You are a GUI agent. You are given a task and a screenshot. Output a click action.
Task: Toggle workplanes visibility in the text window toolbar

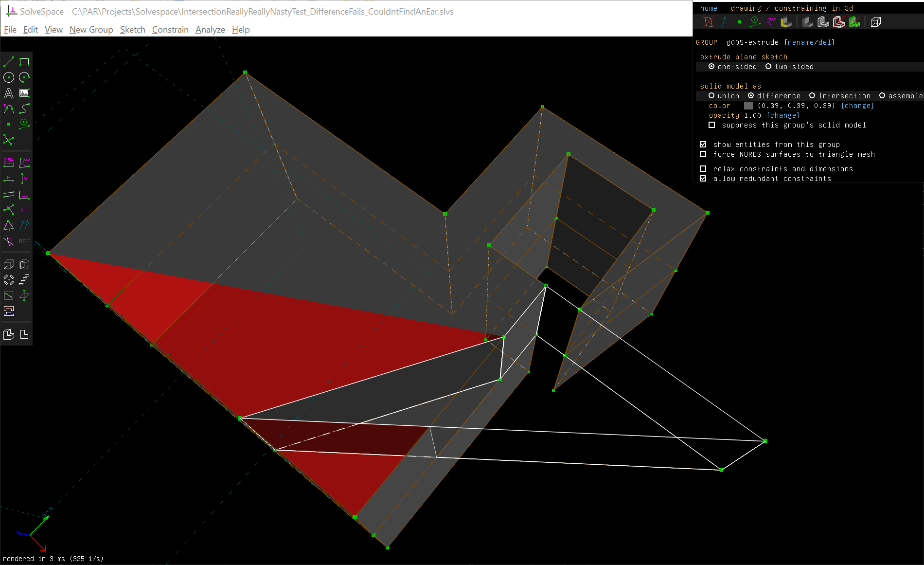709,22
